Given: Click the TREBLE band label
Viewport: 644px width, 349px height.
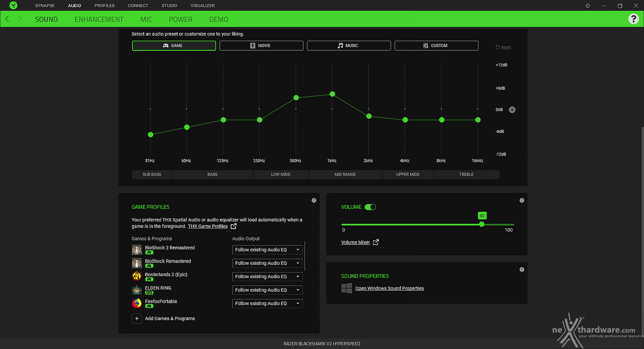Looking at the screenshot, I should [466, 174].
